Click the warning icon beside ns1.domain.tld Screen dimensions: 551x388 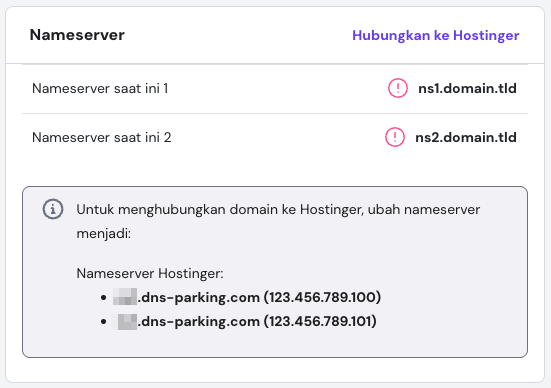tap(398, 88)
